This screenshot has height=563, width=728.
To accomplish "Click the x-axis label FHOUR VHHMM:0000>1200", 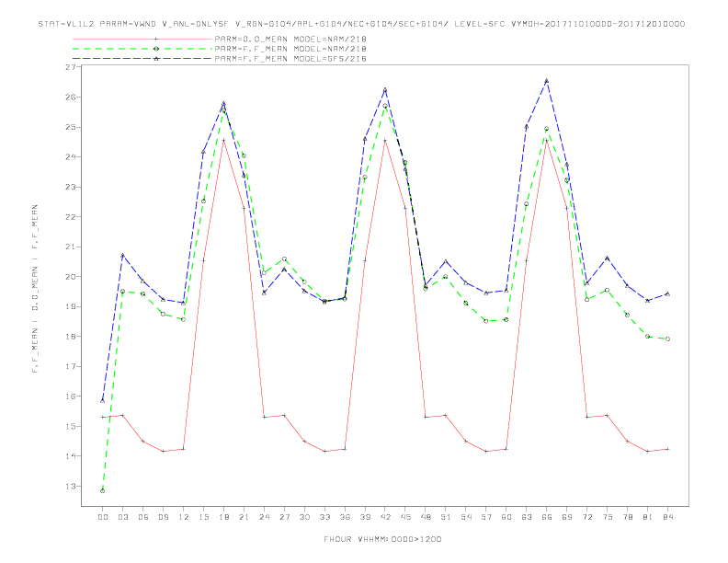I will coord(382,539).
